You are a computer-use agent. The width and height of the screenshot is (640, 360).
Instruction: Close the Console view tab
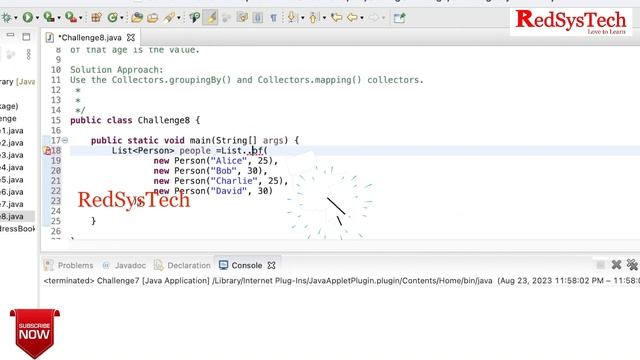tap(271, 265)
